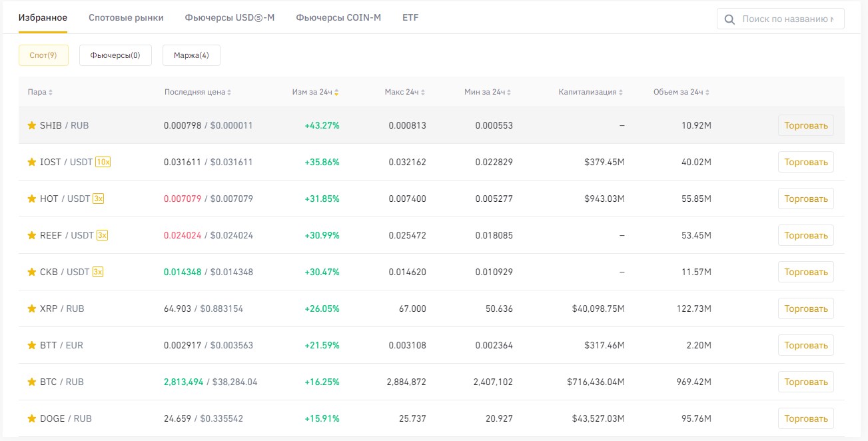868x441 pixels.
Task: Toggle the HOT / USDT favorite star
Action: (x=31, y=199)
